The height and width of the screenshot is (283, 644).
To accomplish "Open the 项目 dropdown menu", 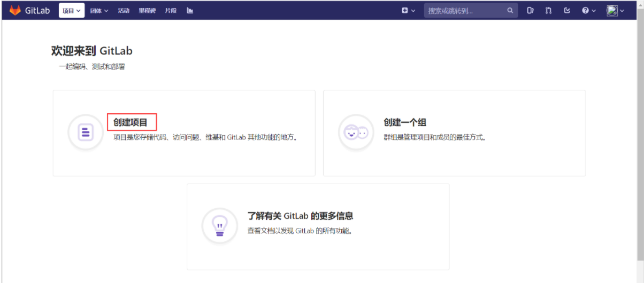I will click(72, 10).
